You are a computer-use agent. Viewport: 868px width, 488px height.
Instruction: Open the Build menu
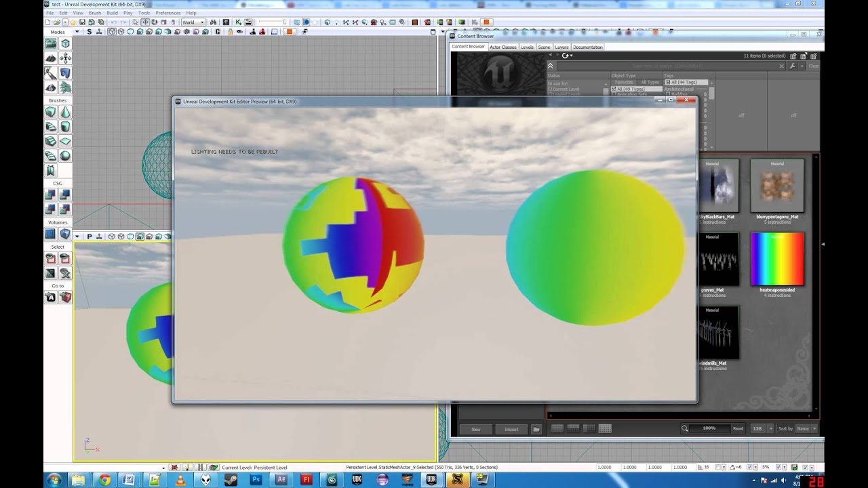(112, 13)
